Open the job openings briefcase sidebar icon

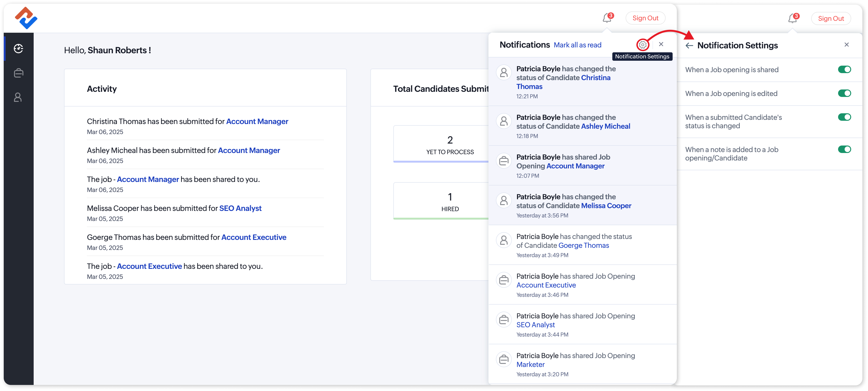18,73
